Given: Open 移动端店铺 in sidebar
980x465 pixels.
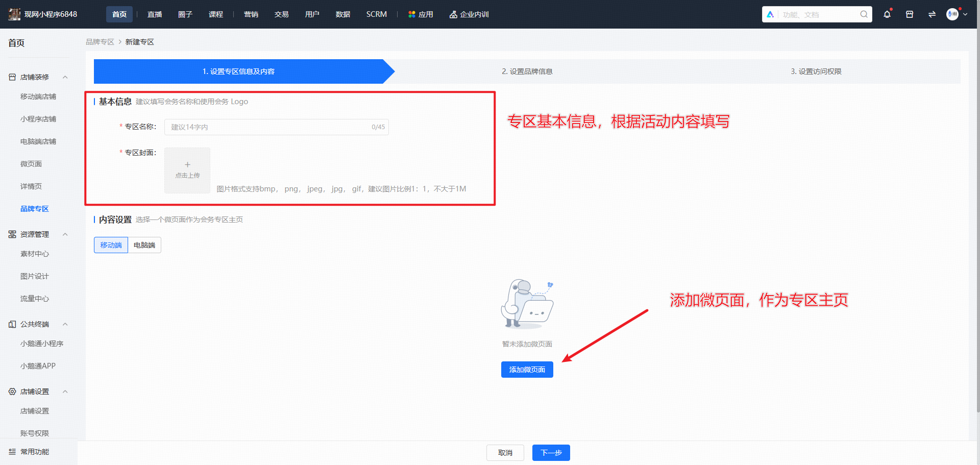Looking at the screenshot, I should pos(38,96).
